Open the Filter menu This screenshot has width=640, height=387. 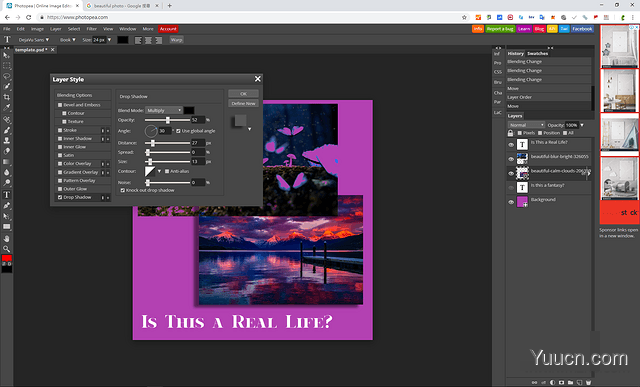(91, 29)
